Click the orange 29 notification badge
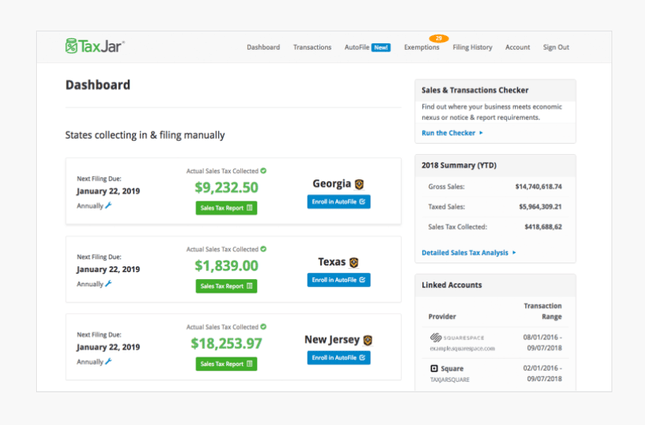Viewport: 645px width, 425px height. (x=439, y=38)
